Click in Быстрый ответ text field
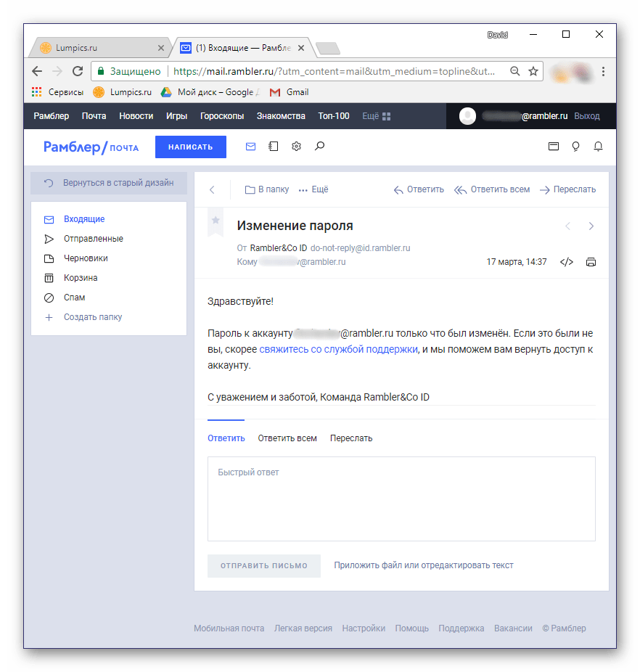Screen dimensions: 640x672 402,499
